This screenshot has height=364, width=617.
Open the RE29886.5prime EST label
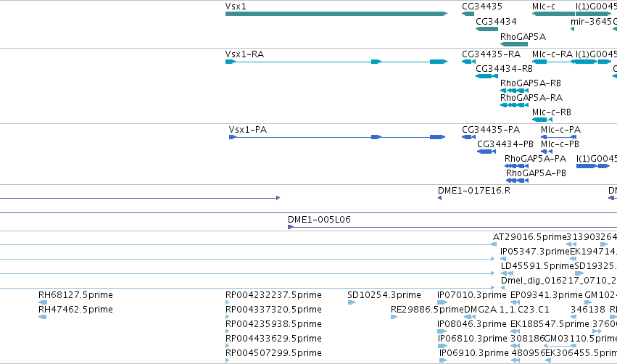427,310
